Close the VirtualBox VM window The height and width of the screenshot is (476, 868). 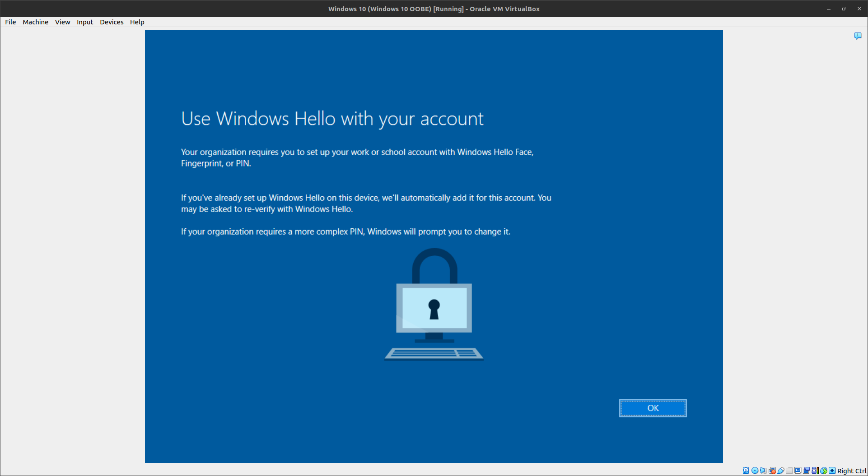click(x=859, y=9)
